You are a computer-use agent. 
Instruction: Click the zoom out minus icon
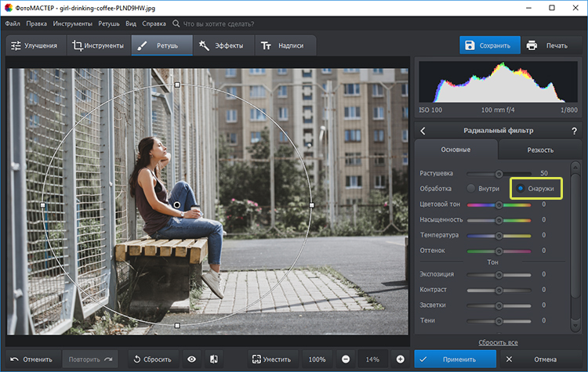pyautogui.click(x=346, y=359)
